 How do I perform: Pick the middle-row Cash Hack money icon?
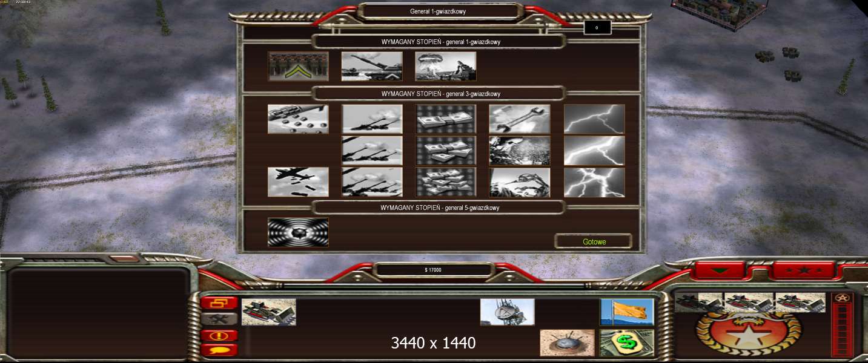pyautogui.click(x=446, y=151)
